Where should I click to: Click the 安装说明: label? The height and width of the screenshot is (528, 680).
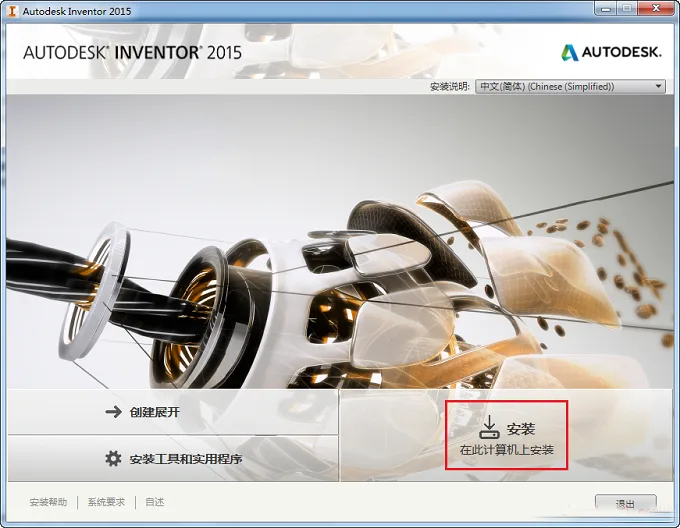pos(450,86)
